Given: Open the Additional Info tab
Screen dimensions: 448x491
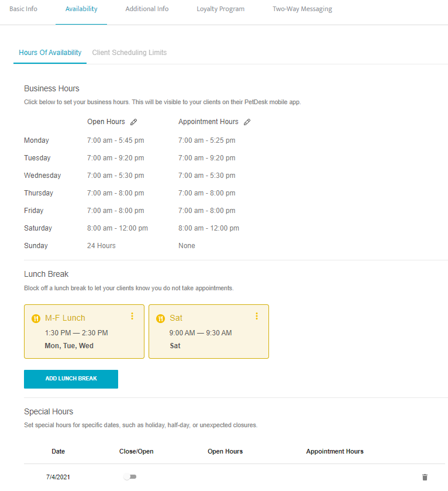Looking at the screenshot, I should tap(147, 9).
